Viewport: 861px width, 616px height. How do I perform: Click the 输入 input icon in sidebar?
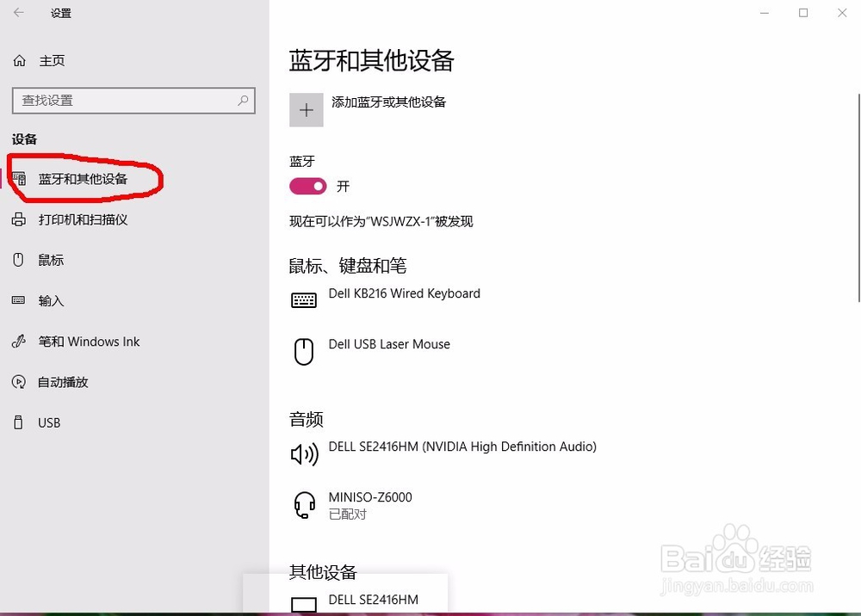[x=19, y=300]
